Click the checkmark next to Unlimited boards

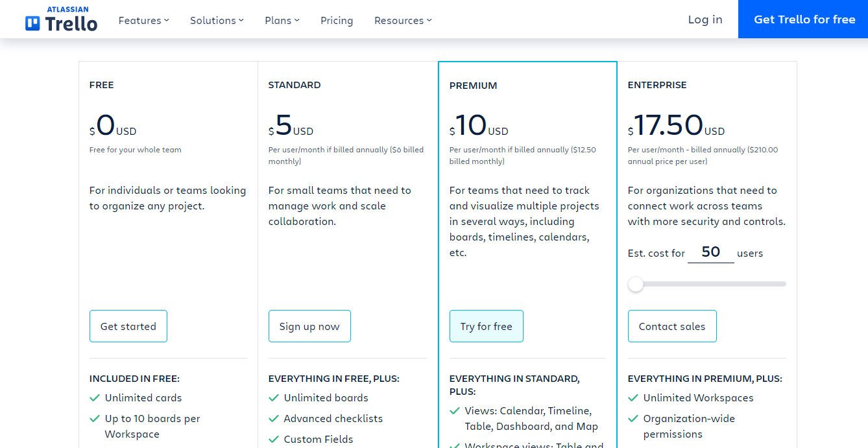pos(274,397)
